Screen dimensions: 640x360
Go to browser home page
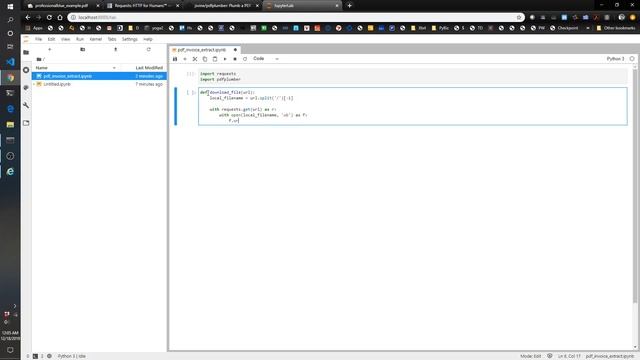(60, 18)
